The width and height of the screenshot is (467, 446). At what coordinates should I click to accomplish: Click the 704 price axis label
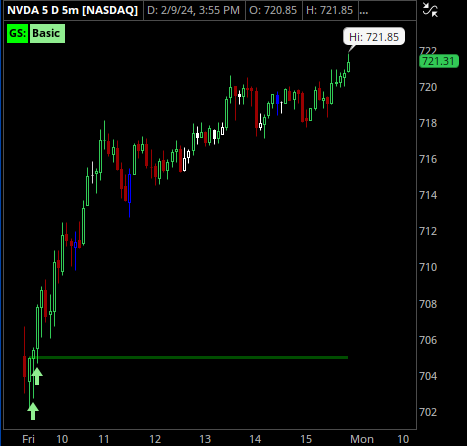click(428, 376)
